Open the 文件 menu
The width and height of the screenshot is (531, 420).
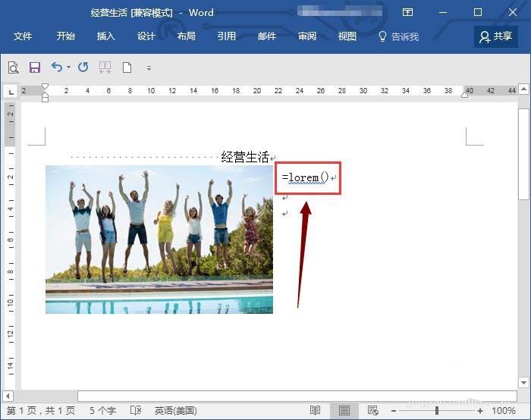[23, 36]
